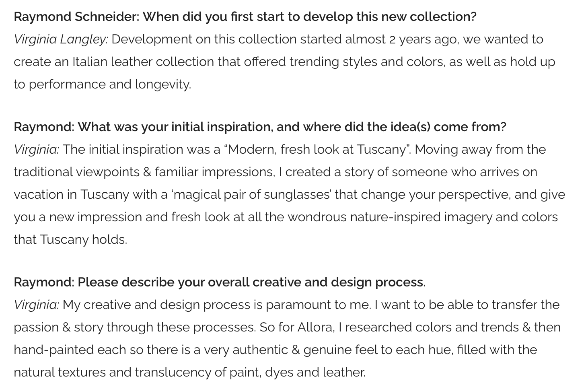Click the bold name "Raymond Schneider"
The image size is (588, 387).
76,17
